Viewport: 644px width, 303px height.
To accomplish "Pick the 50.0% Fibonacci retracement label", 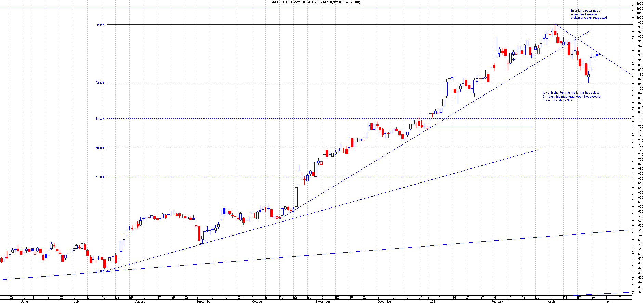I will (100, 148).
